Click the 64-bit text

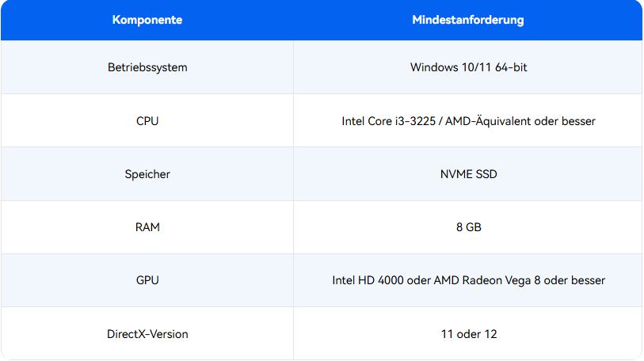pyautogui.click(x=511, y=67)
